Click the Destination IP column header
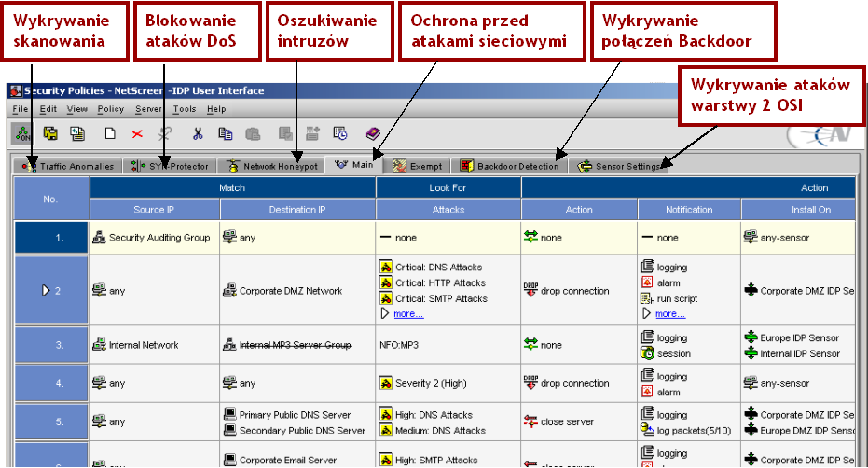The image size is (868, 468). (x=297, y=210)
